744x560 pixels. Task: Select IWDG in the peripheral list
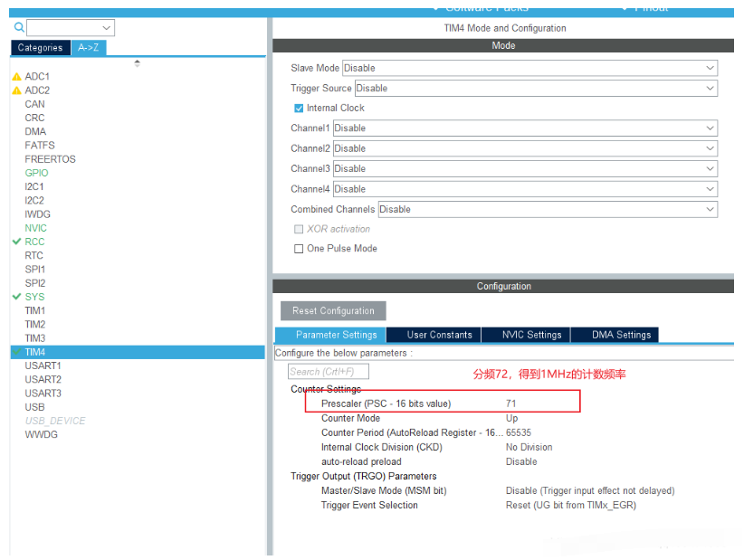(37, 214)
